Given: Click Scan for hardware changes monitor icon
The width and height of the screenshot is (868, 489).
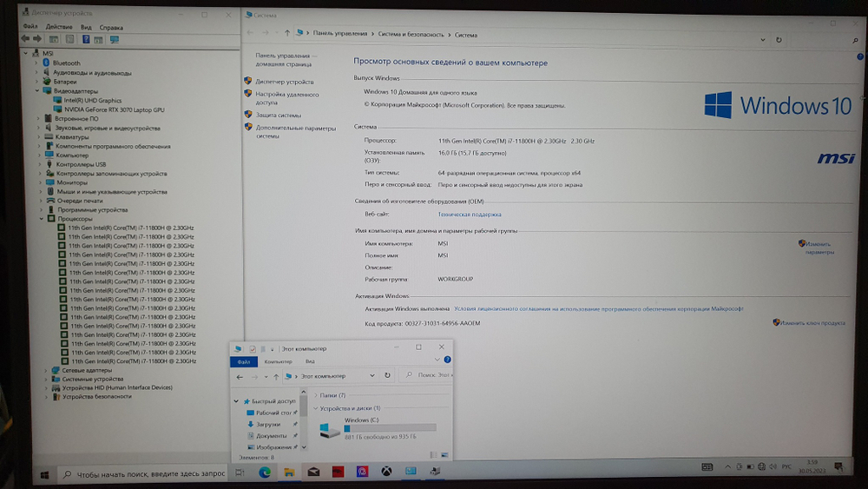Looking at the screenshot, I should (115, 39).
